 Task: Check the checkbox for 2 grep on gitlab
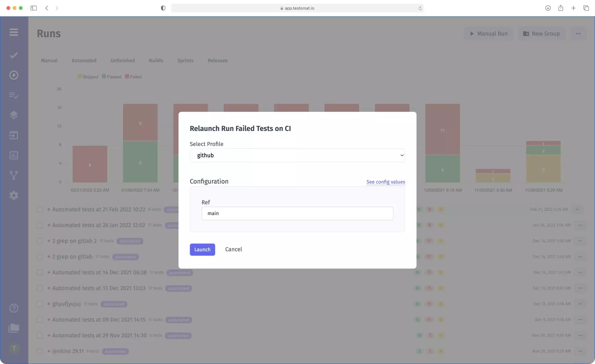(x=40, y=256)
